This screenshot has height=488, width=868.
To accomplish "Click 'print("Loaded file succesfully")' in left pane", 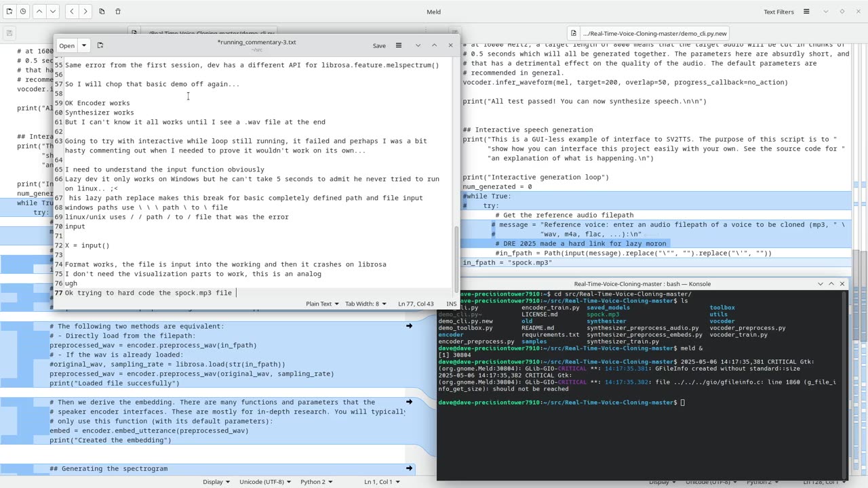I will pos(115,383).
